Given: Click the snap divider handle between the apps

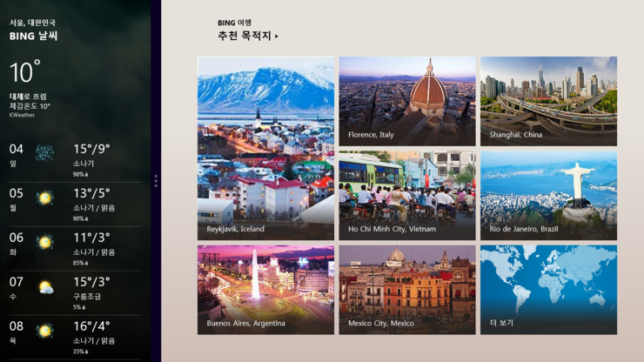Looking at the screenshot, I should (x=155, y=181).
